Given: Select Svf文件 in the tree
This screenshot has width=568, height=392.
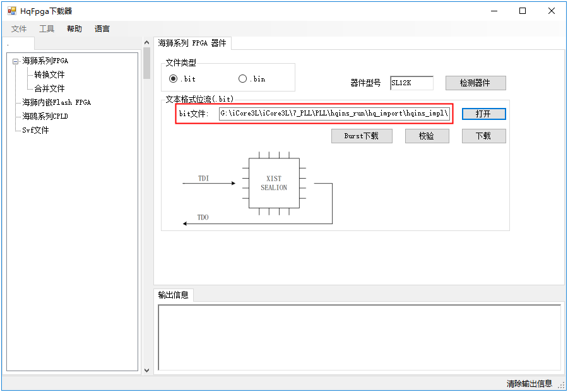Looking at the screenshot, I should 35,130.
